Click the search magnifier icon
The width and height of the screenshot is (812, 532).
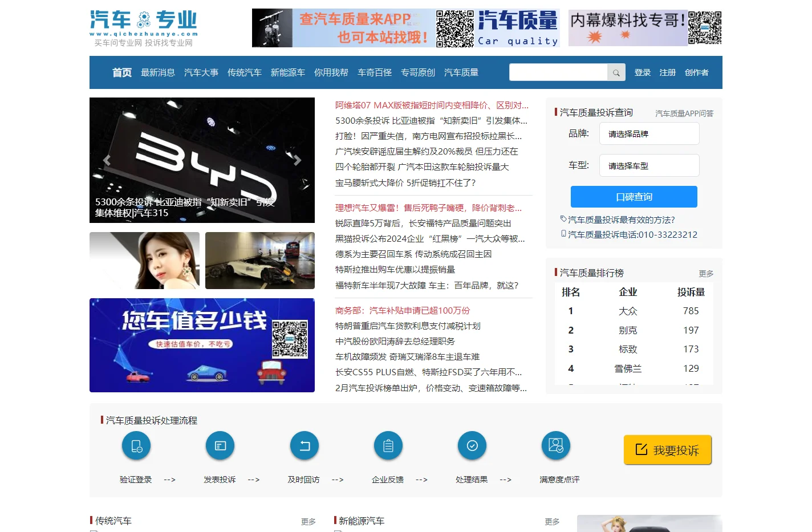tap(616, 72)
